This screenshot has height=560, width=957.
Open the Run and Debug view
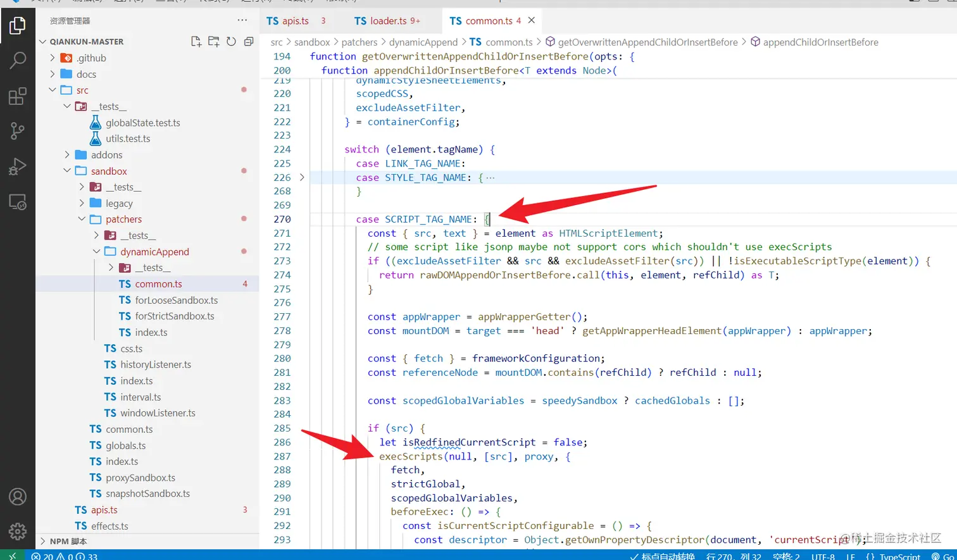17,166
